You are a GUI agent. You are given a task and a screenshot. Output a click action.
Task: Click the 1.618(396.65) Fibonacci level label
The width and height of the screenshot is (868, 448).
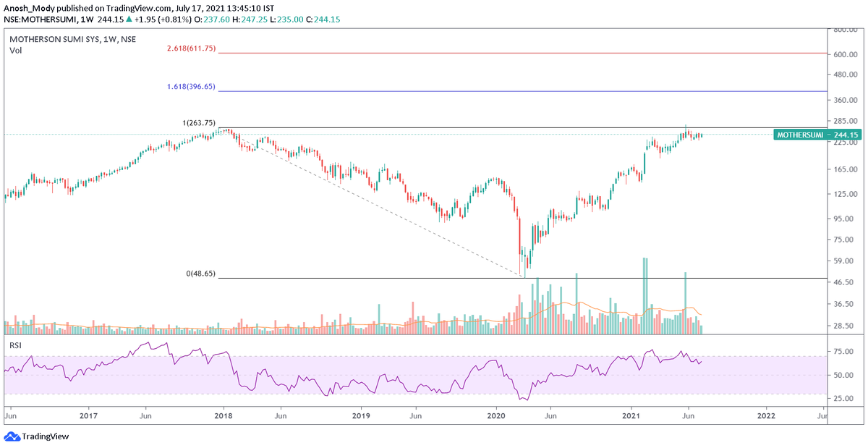pos(191,86)
